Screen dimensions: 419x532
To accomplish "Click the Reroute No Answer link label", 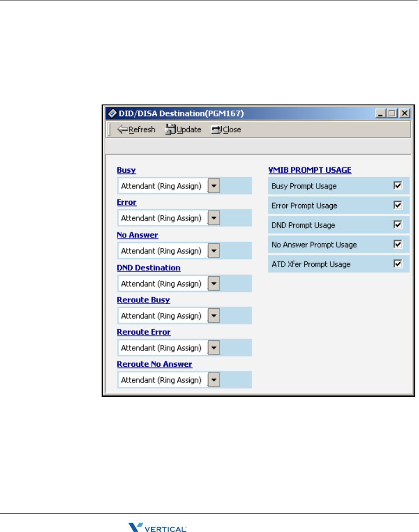I will [x=154, y=364].
